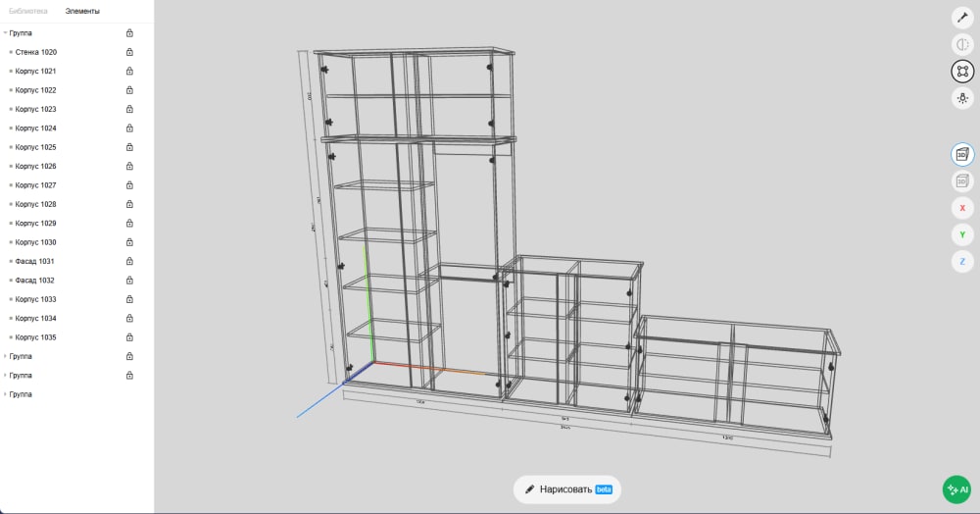Screen dimensions: 980x514
Task: Unlock the Корпус 1028 lock icon
Action: (x=129, y=204)
